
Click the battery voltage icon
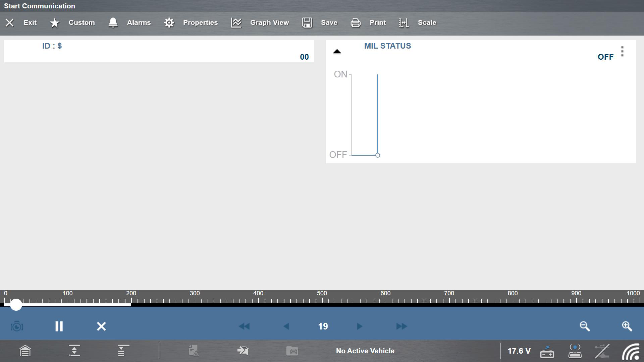coord(547,351)
